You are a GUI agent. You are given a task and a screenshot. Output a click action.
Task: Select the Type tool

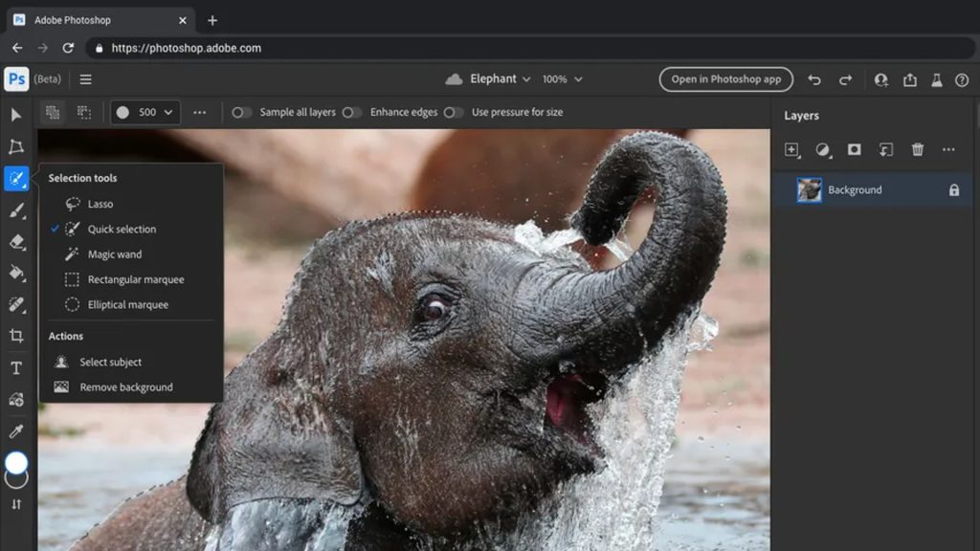[x=16, y=368]
